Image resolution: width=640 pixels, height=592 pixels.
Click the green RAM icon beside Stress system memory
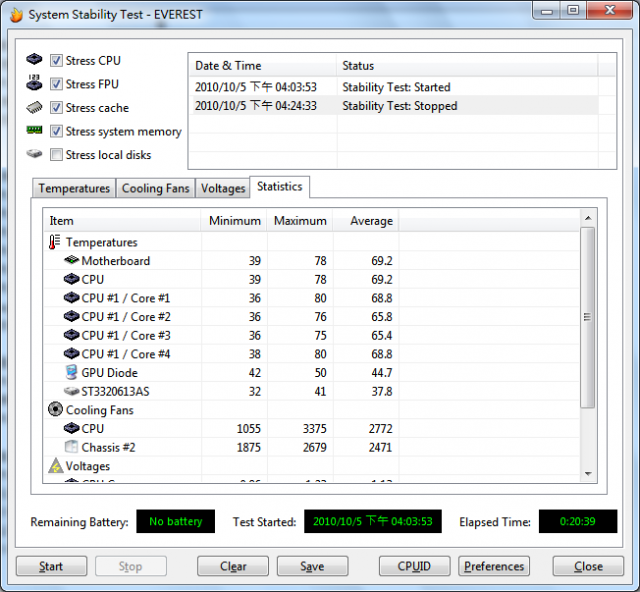pos(34,130)
